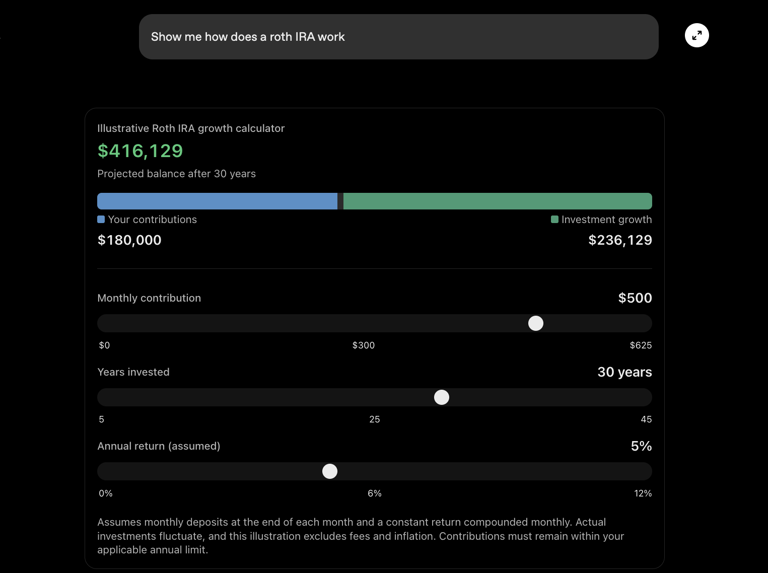This screenshot has height=573, width=768.
Task: Click the 12% return tick label
Action: pos(643,493)
